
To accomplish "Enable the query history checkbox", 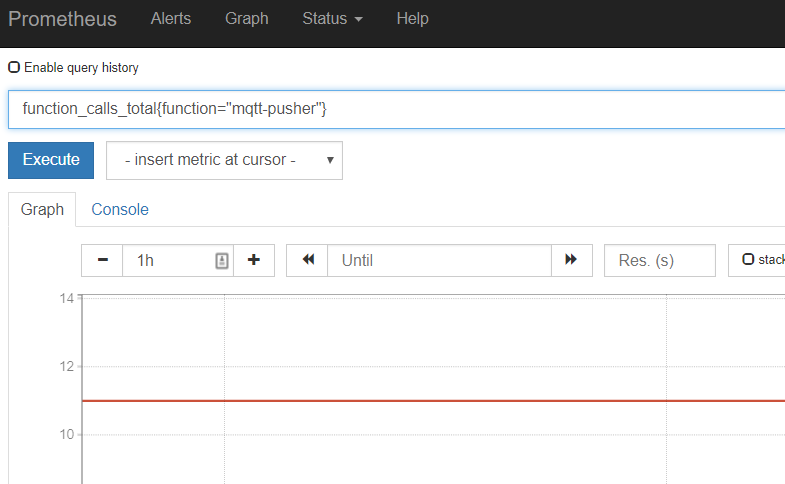I will (x=14, y=68).
